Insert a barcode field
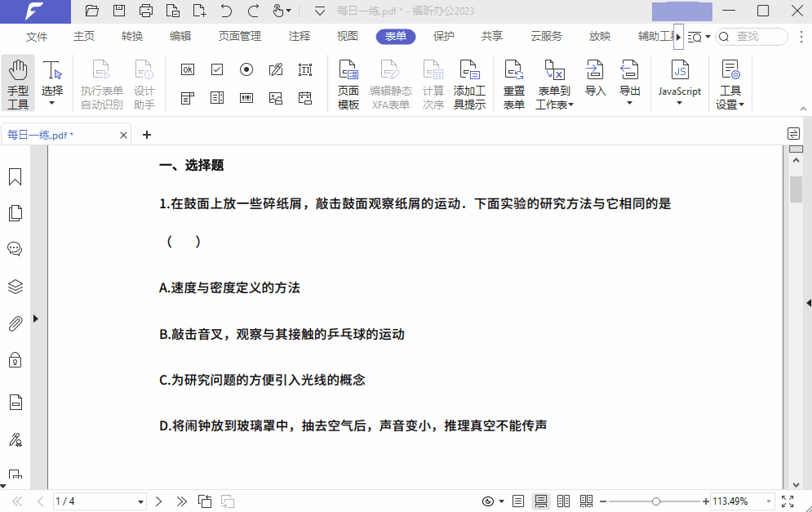Image resolution: width=812 pixels, height=512 pixels. (x=246, y=97)
